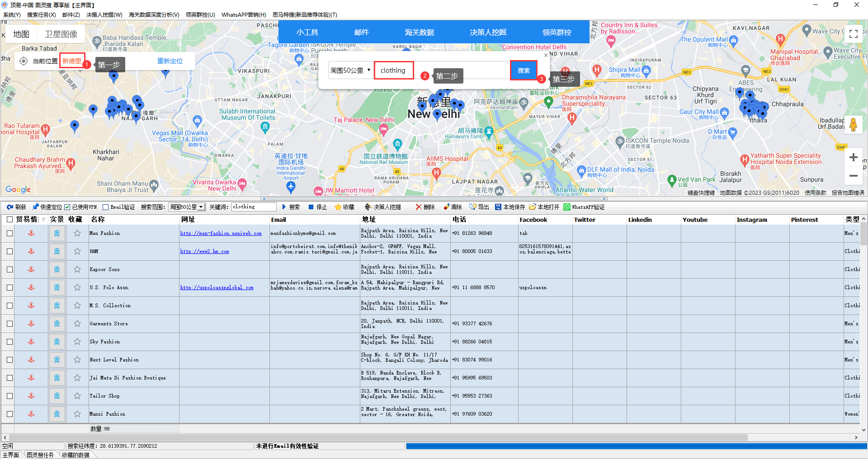Click the 新德里 location label
Screen dimensions: 868x459
(x=72, y=61)
